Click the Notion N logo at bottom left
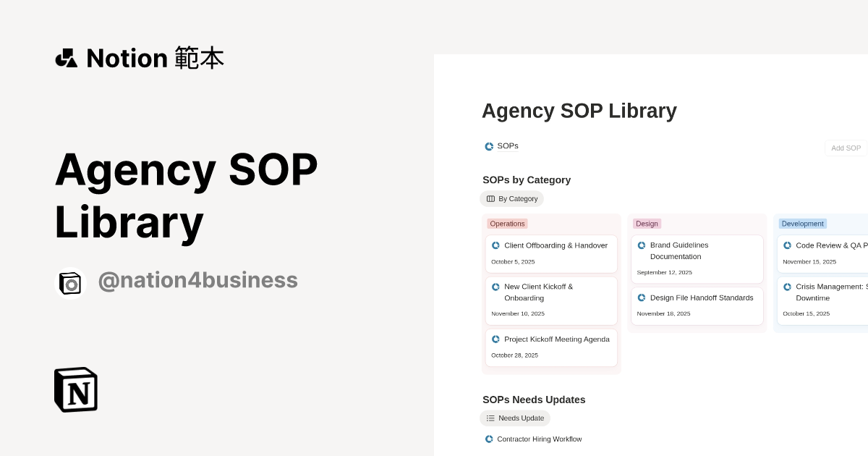Viewport: 868px width, 456px height. coord(75,389)
